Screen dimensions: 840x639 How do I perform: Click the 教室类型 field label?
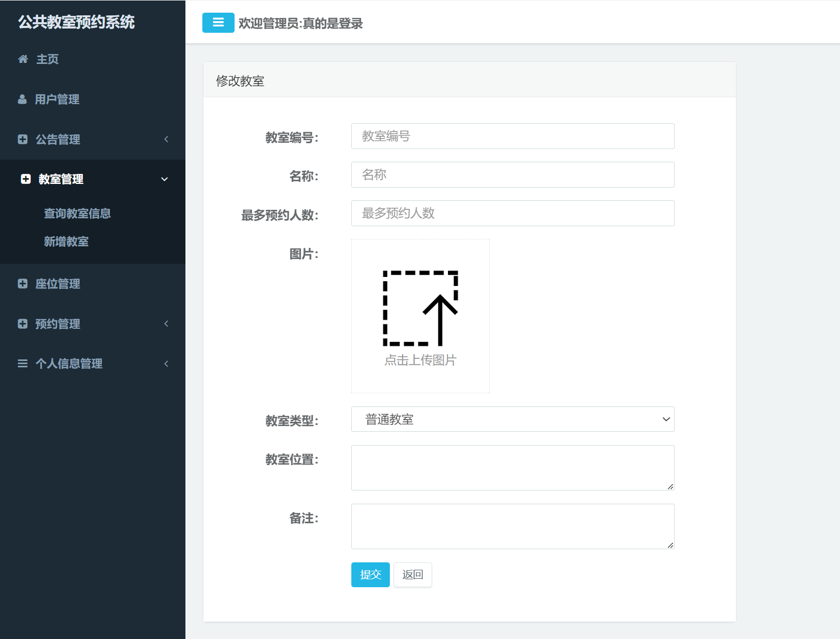tap(292, 421)
